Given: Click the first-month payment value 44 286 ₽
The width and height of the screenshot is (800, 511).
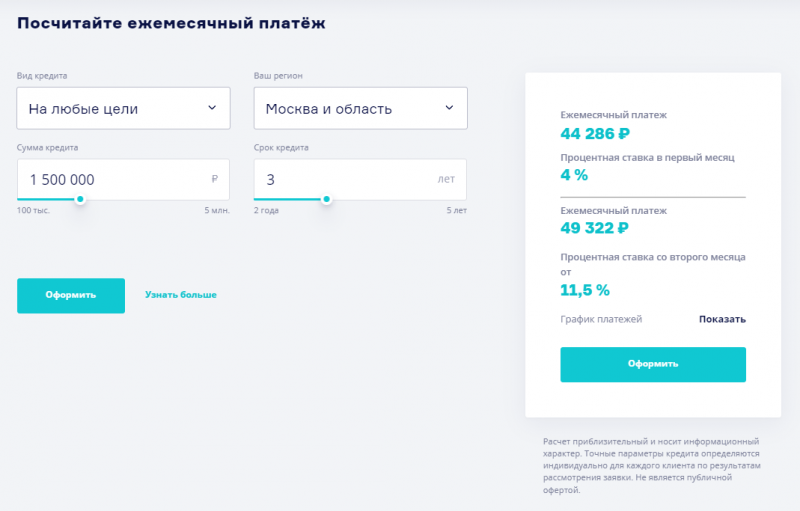Looking at the screenshot, I should [595, 133].
